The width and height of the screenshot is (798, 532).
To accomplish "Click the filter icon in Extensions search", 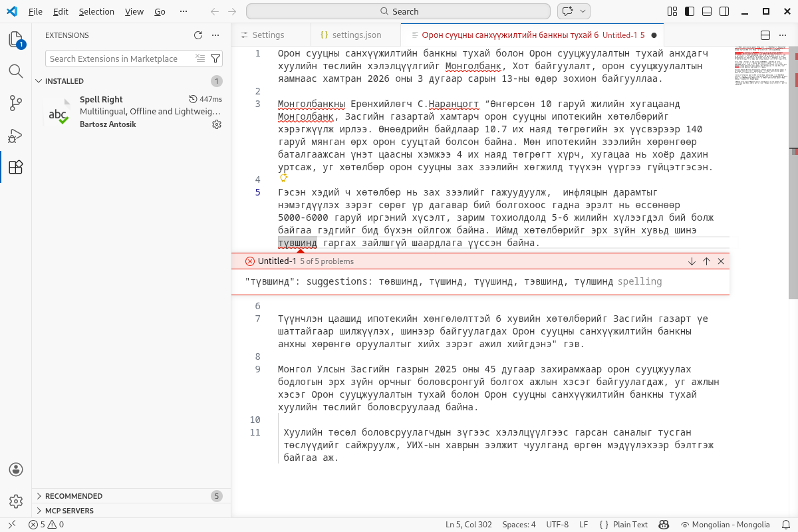I will coord(215,58).
